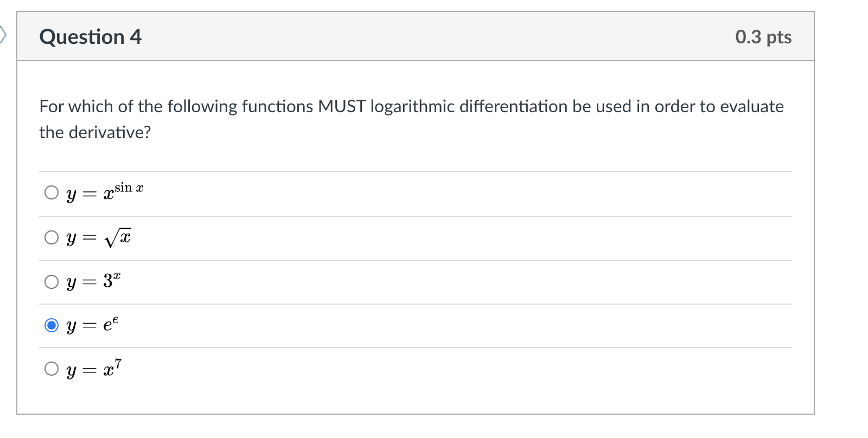The height and width of the screenshot is (438, 868).
Task: Click the 3^x formula label
Action: tap(93, 281)
